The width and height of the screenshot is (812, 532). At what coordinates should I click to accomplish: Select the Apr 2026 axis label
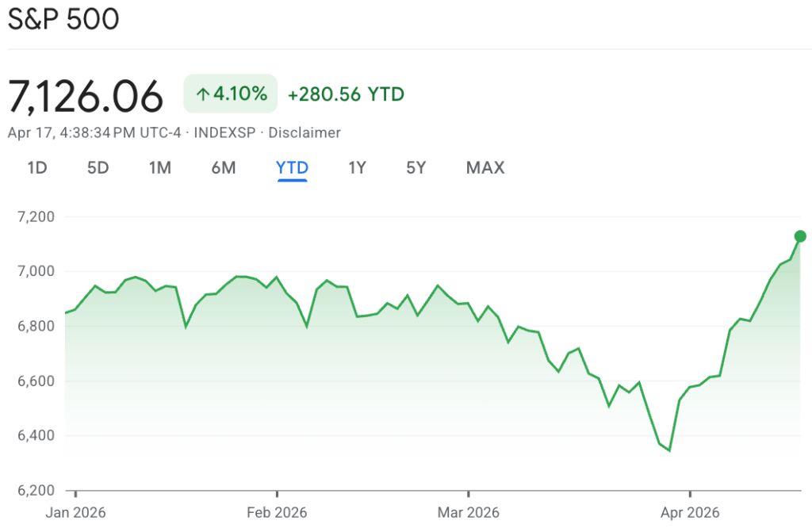(690, 512)
